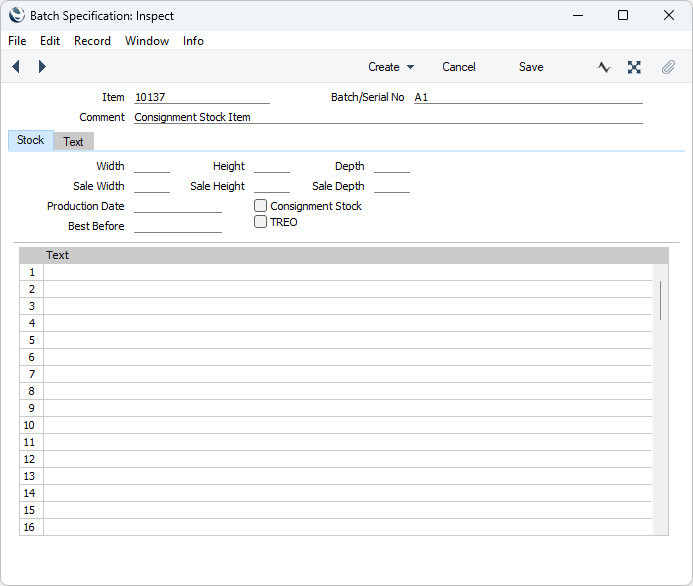Viewport: 693px width, 586px height.
Task: Click the workflow overview cross icon
Action: tap(634, 67)
